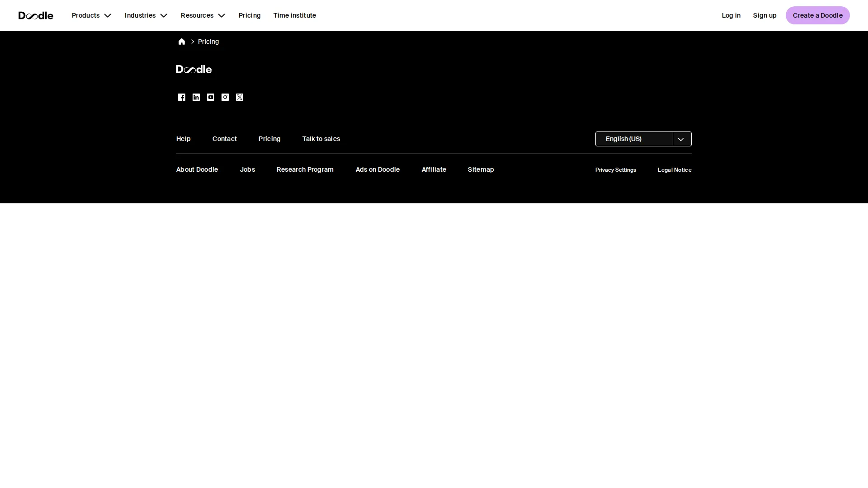Open the Research Program page
The height and width of the screenshot is (488, 868).
(305, 169)
